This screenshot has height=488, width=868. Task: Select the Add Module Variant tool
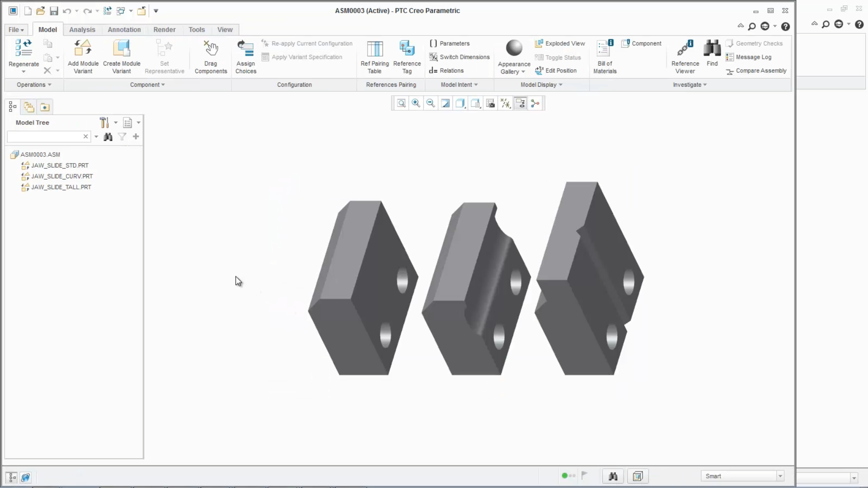point(83,56)
